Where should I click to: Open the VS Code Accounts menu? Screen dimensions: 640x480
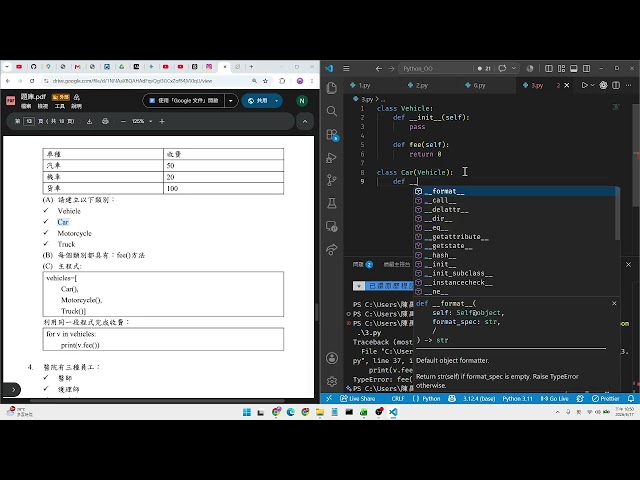[332, 358]
